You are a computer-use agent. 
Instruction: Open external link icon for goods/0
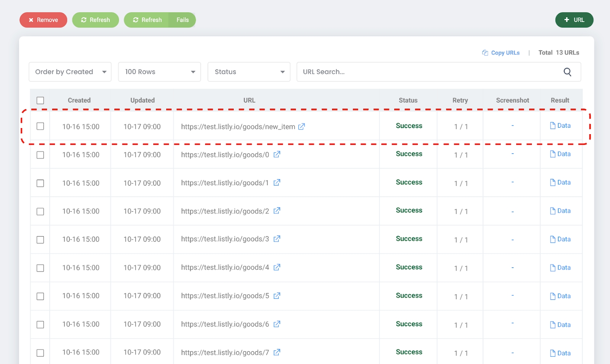[277, 154]
